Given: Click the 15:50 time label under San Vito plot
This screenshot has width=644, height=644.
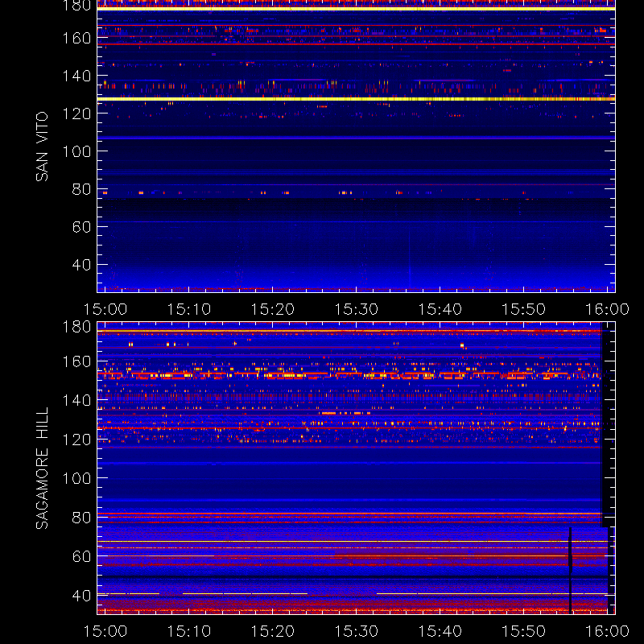Looking at the screenshot, I should (524, 309).
